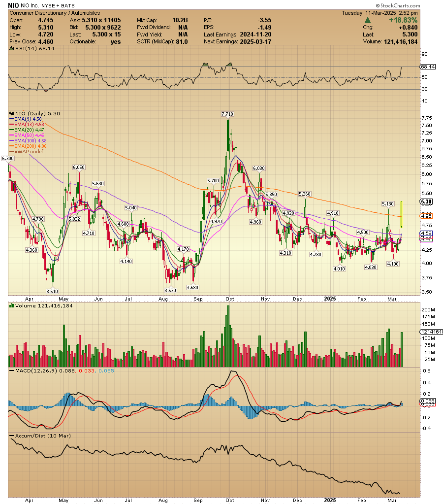Click the 7.710 peak price label
The height and width of the screenshot is (504, 443).
pos(227,114)
